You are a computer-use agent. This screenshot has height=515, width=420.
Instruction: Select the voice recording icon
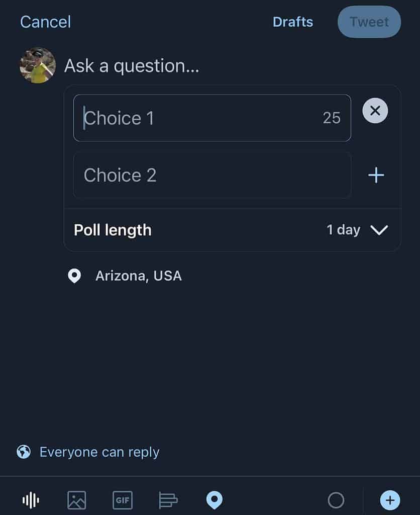(x=30, y=500)
